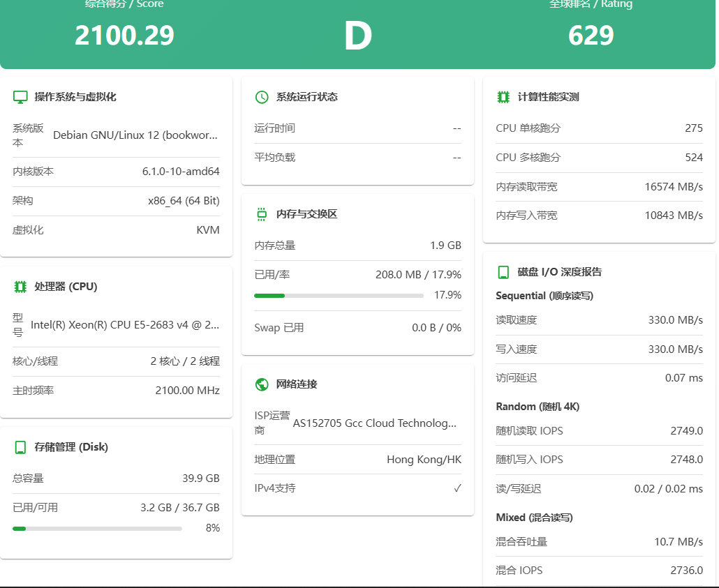Click the 17.9% label beside memory bar
Image resolution: width=719 pixels, height=588 pixels.
pos(447,295)
